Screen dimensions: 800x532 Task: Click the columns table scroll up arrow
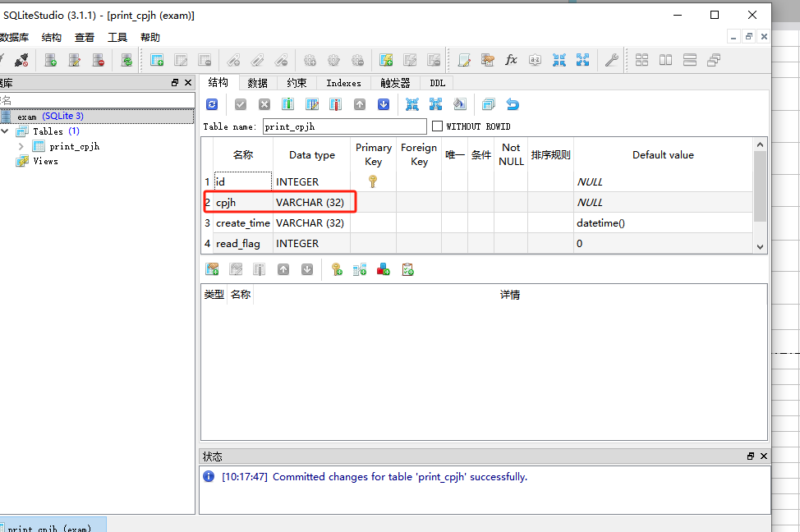[760, 144]
